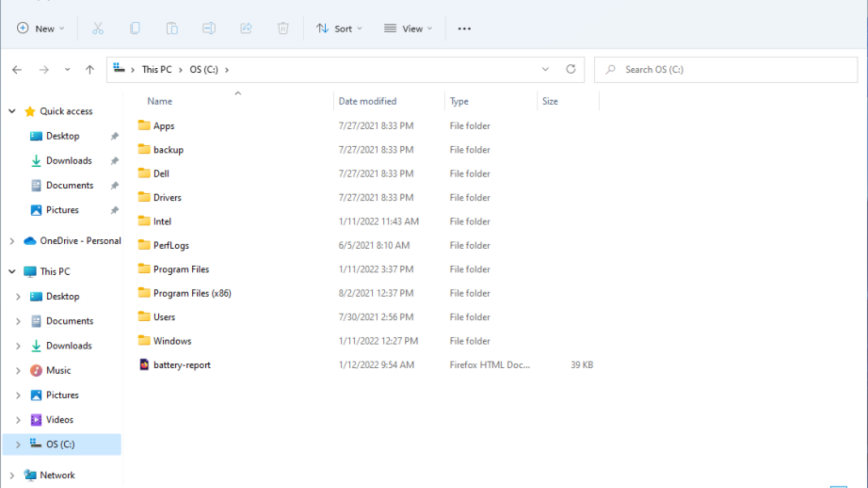
Task: Expand the Network node in sidebar
Action: coord(12,475)
